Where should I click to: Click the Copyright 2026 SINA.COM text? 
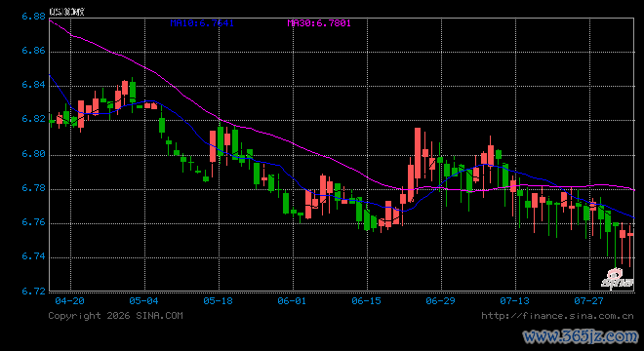tap(116, 316)
